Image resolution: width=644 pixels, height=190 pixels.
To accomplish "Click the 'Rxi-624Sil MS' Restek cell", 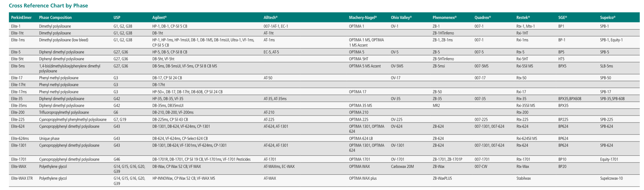I will pyautogui.click(x=527, y=139).
